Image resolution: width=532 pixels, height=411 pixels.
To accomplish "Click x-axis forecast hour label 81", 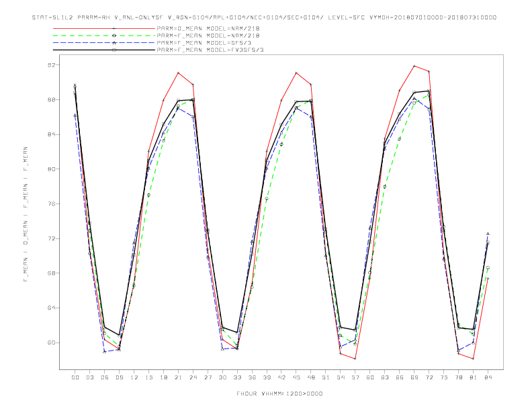I will coord(474,377).
